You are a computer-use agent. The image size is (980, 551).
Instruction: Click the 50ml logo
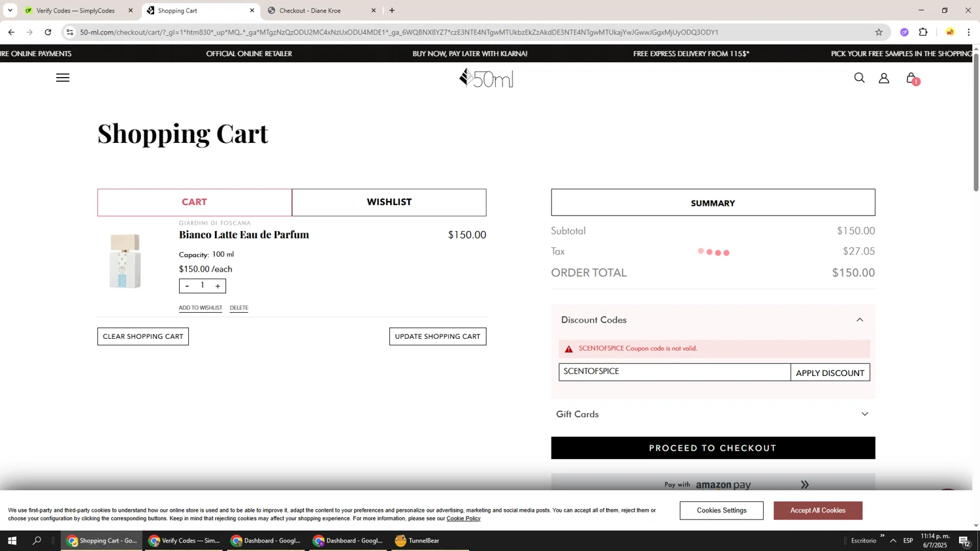click(486, 78)
